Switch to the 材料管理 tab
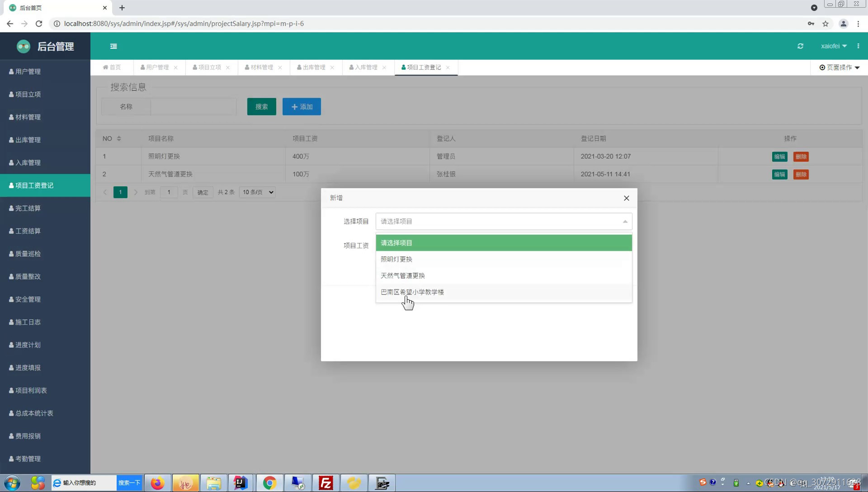 coord(259,67)
